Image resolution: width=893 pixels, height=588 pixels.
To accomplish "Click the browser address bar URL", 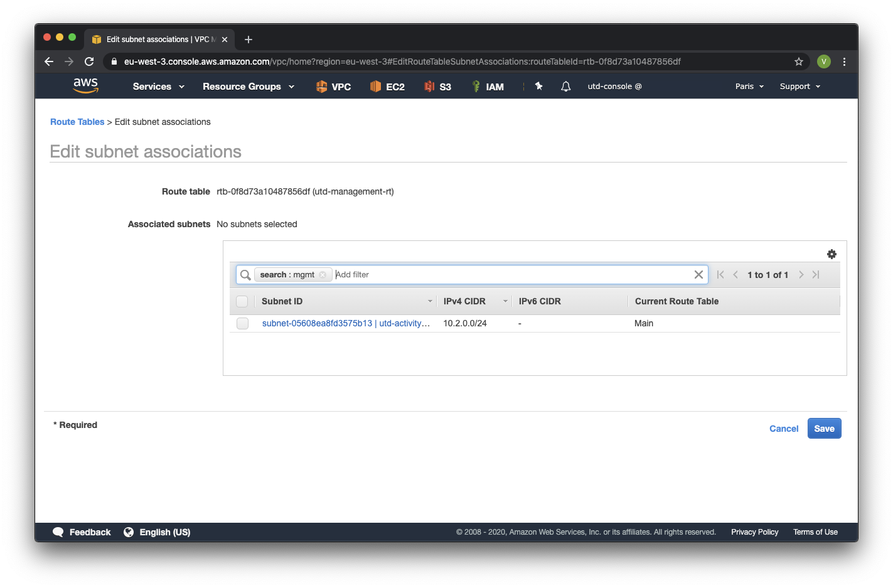I will click(402, 61).
